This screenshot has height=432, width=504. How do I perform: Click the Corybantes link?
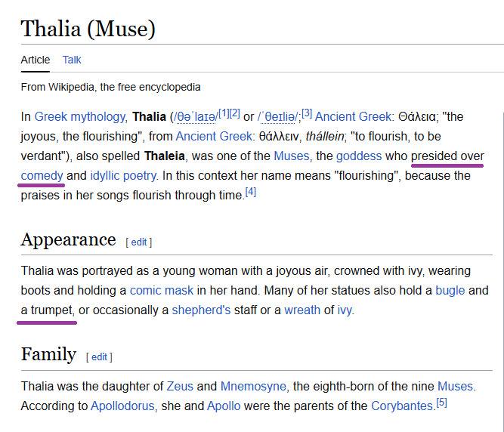pos(402,406)
